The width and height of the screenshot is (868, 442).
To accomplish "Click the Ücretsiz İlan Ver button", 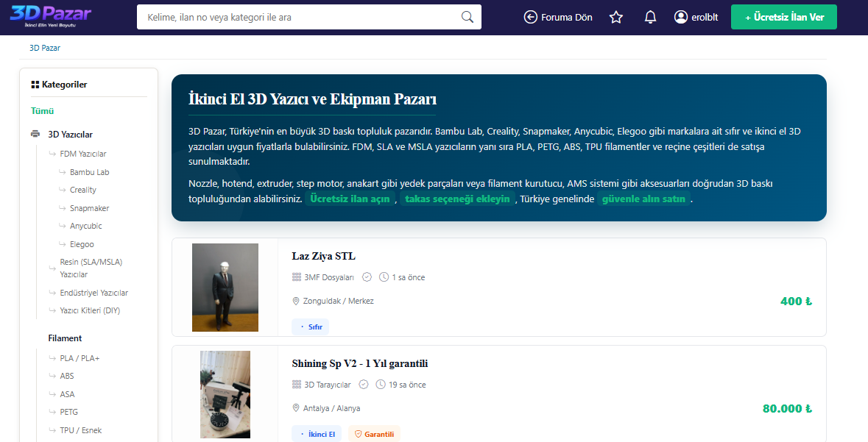I will [x=784, y=17].
